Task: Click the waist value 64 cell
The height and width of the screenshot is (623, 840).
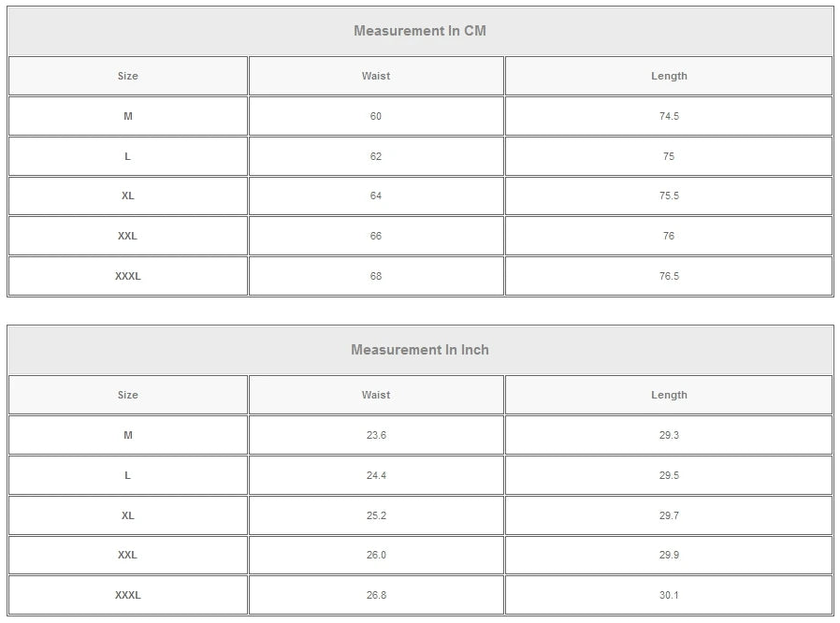Action: coord(376,196)
